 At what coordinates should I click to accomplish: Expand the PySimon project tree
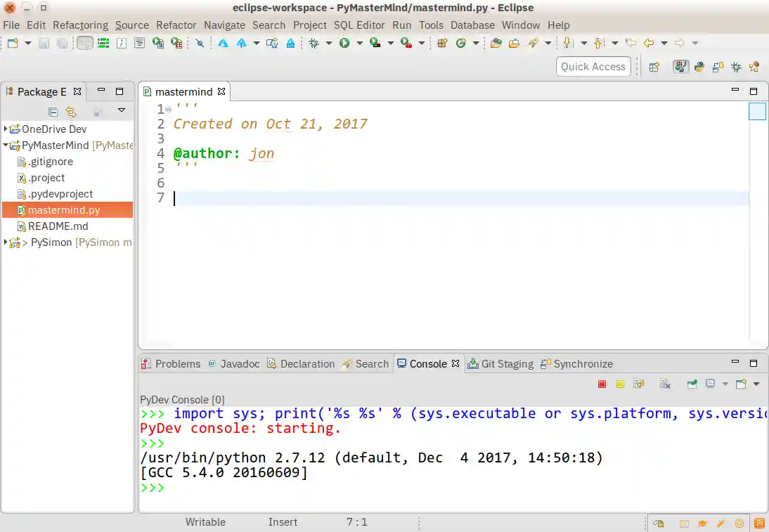[6, 242]
